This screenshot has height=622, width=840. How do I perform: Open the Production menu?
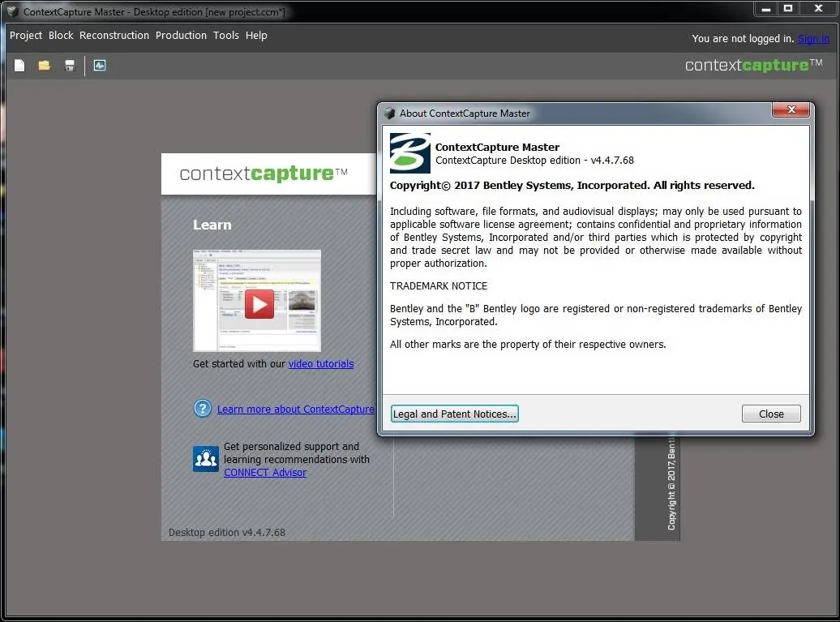(x=181, y=36)
